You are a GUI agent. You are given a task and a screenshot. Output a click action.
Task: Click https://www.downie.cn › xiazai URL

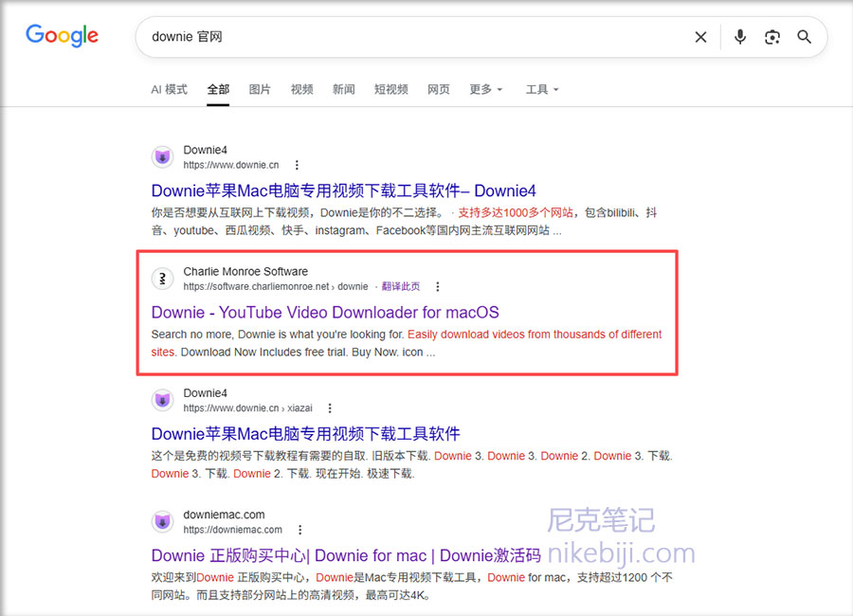click(248, 408)
